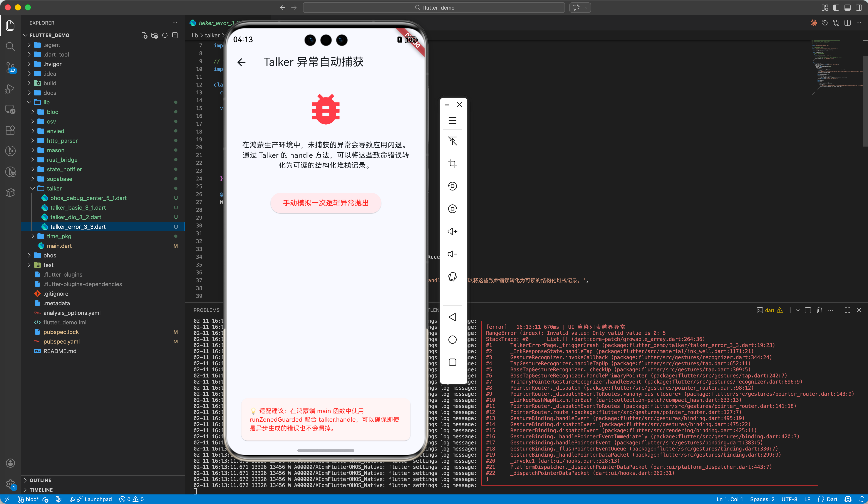
Task: Switch to the PROBLEMS panel tab
Action: (206, 310)
